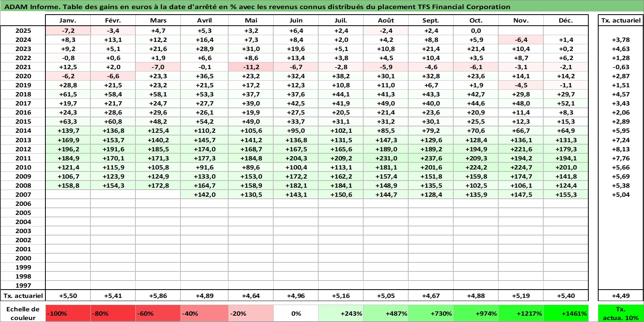Click the Echelle de couleur label
The image size is (644, 322).
tap(23, 313)
